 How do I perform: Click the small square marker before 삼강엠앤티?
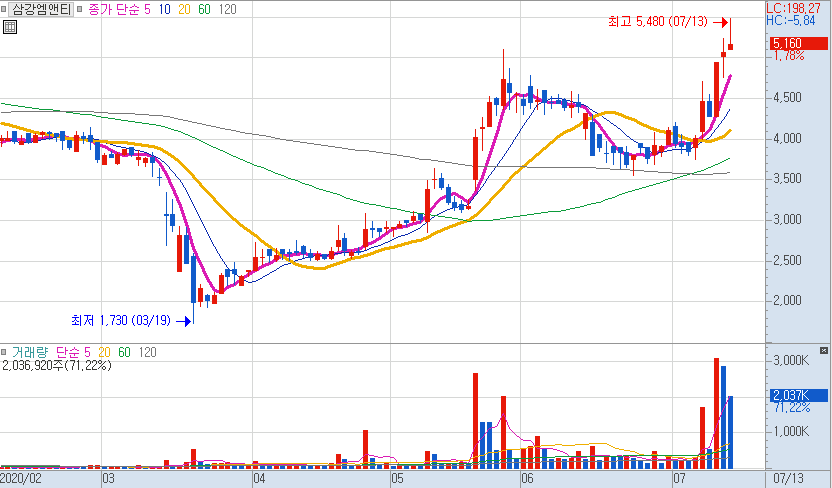click(x=4, y=9)
